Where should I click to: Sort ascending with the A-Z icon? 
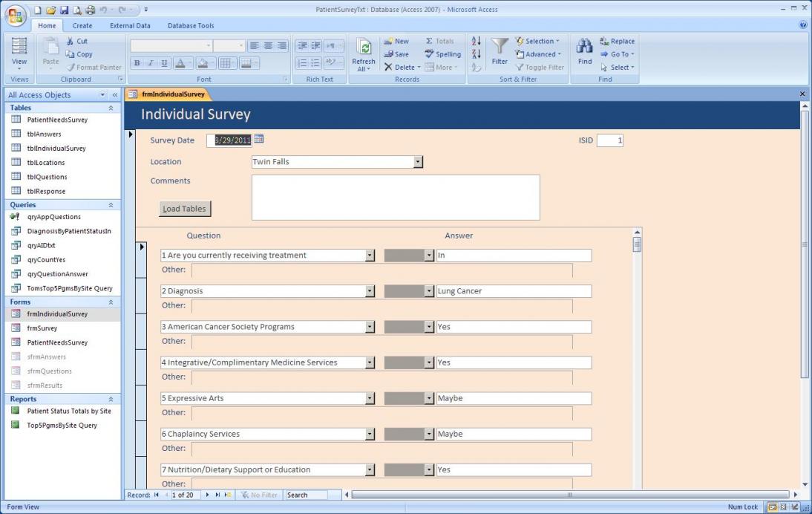point(477,42)
